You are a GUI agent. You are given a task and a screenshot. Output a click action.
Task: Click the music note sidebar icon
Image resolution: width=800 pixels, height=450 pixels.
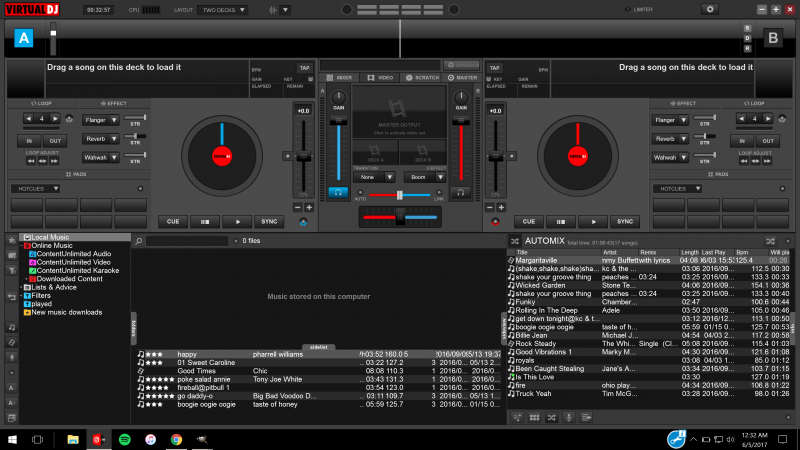pyautogui.click(x=12, y=327)
